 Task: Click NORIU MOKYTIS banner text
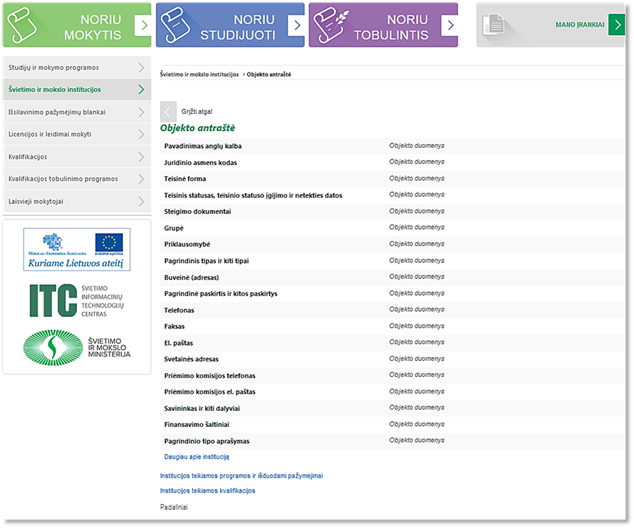pyautogui.click(x=93, y=27)
